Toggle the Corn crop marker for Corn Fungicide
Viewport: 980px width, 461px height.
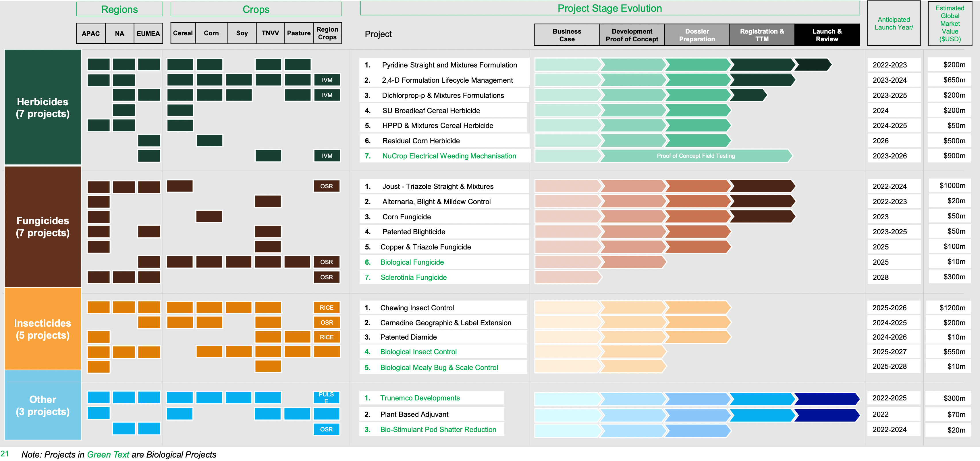(209, 216)
